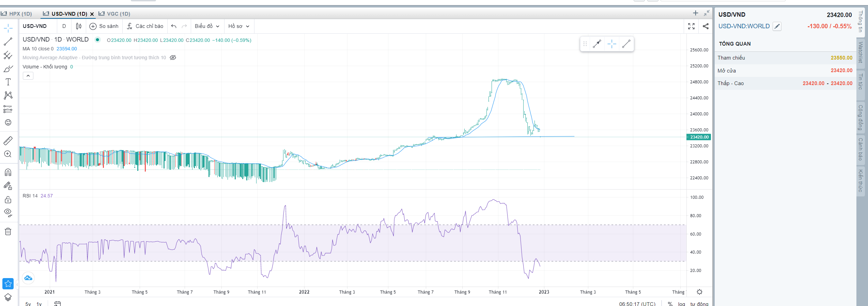Click the trash remove drawings icon

click(8, 232)
